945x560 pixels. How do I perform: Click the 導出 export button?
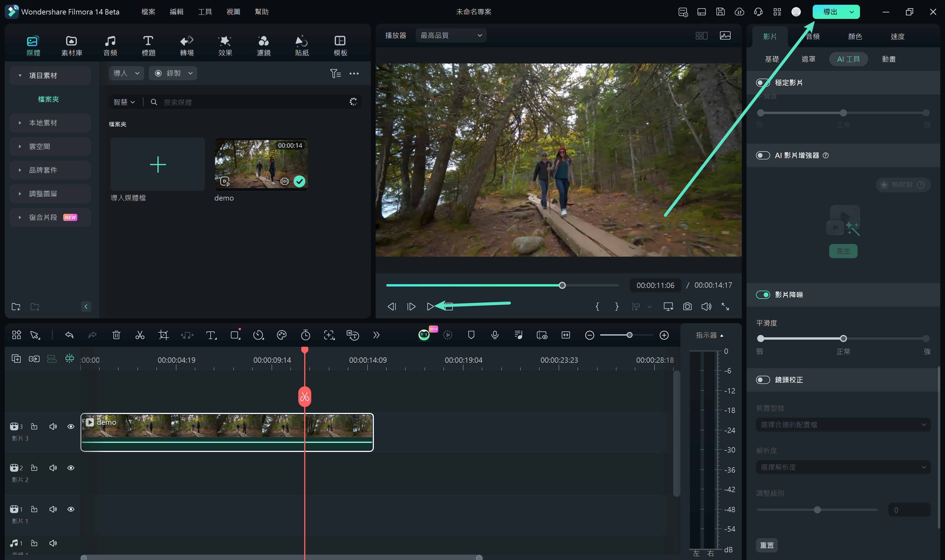(x=830, y=12)
